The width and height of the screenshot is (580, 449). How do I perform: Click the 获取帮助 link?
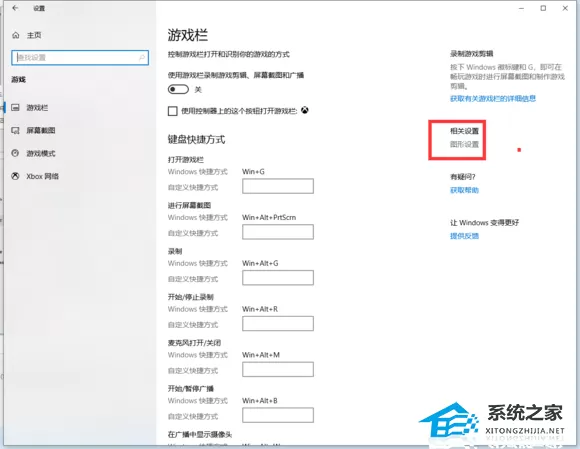[464, 190]
